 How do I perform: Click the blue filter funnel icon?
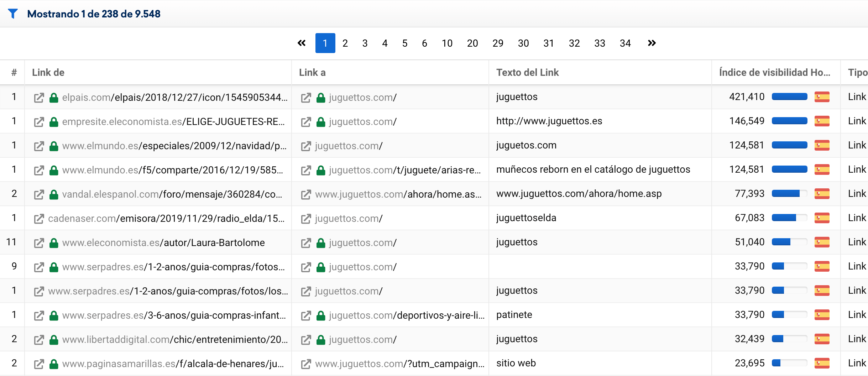coord(13,14)
